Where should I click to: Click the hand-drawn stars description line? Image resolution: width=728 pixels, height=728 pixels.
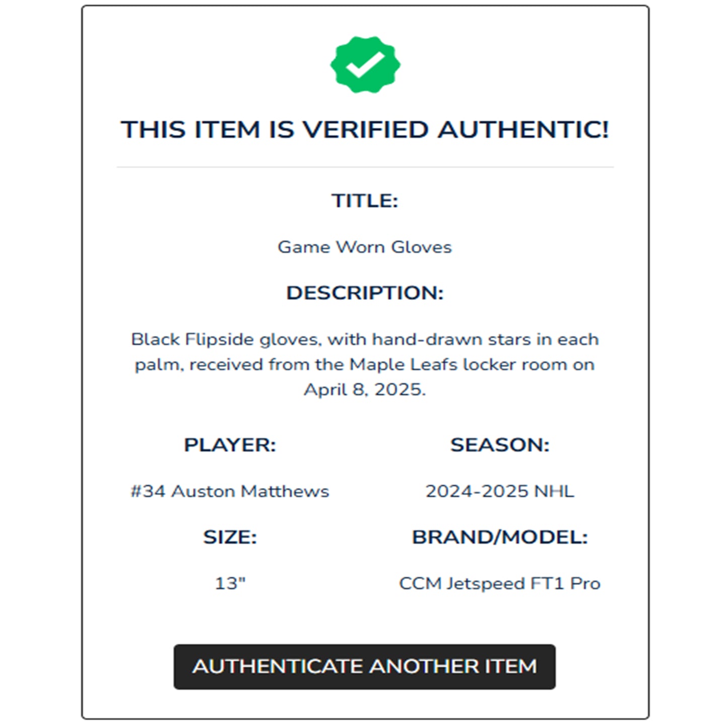(365, 339)
